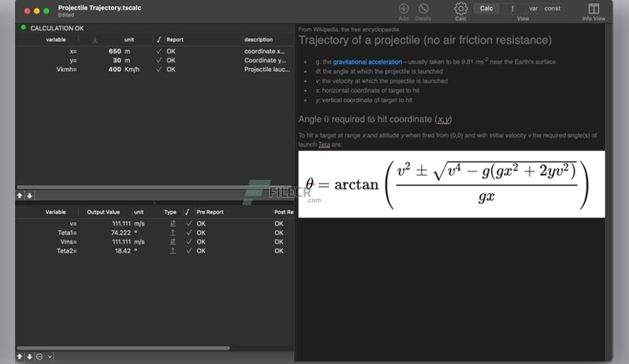The image size is (629, 364).
Task: Click the input table checkmark column header
Action: pyautogui.click(x=159, y=39)
